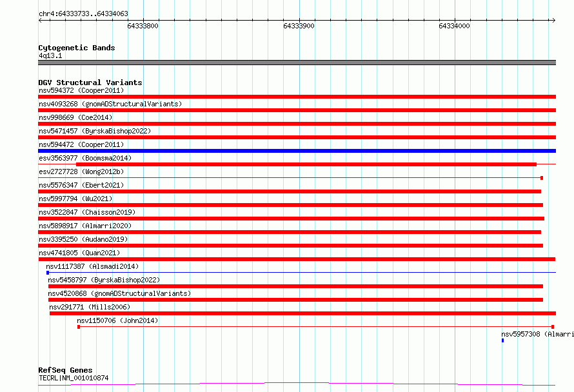Click the nsv1150706 (John2014) label
The image size is (574, 392).
[x=117, y=320]
